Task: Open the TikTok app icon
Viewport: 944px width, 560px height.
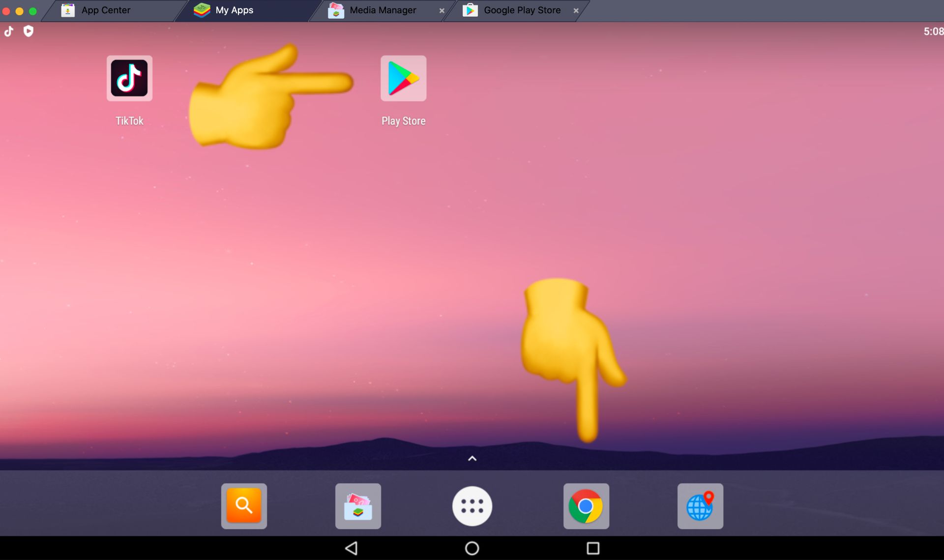Action: pos(129,78)
